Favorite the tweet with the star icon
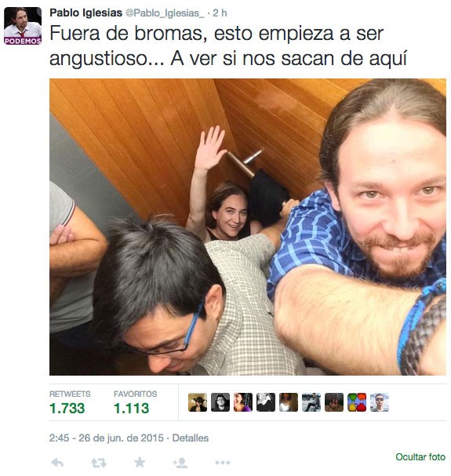The image size is (451, 476). tap(140, 463)
